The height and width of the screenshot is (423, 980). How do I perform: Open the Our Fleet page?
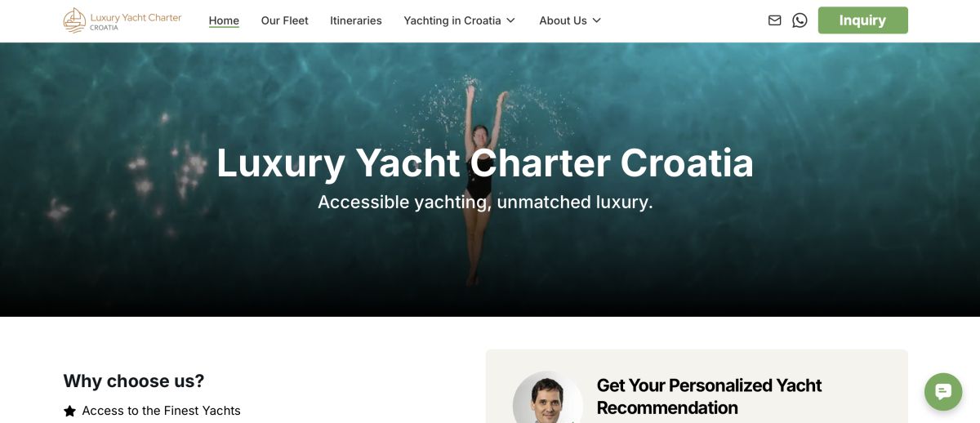pos(285,20)
